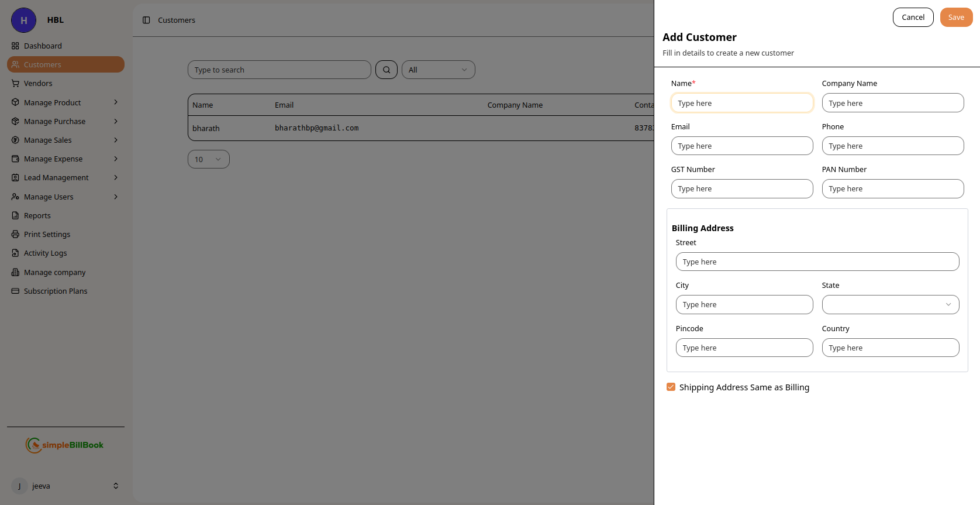Click the Print Settings printer icon

[x=15, y=234]
